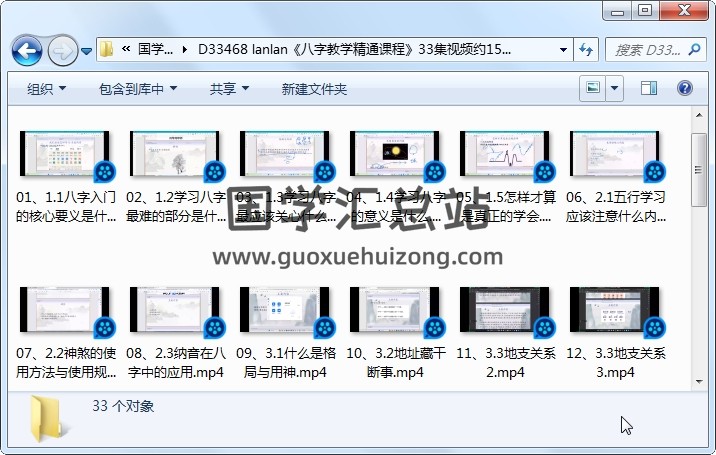Viewport: 716px width, 455px height.
Task: Click 新建文件夹 button
Action: pyautogui.click(x=314, y=89)
